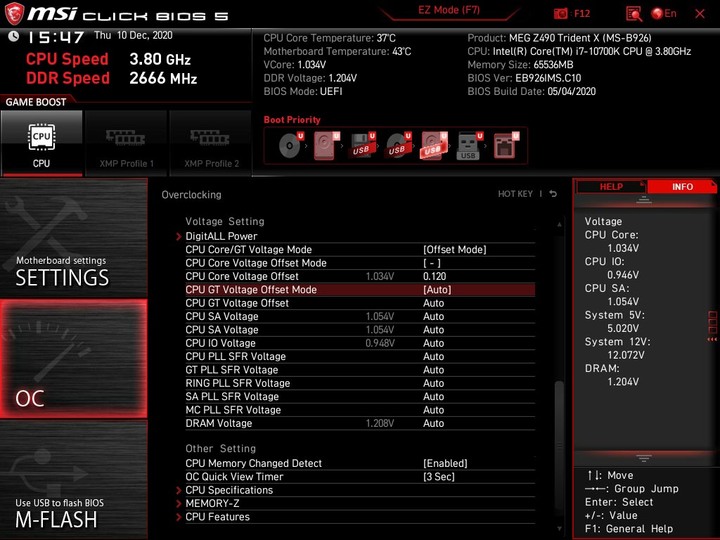
Task: Select the System 12V 12.072V reading
Action: (617, 349)
